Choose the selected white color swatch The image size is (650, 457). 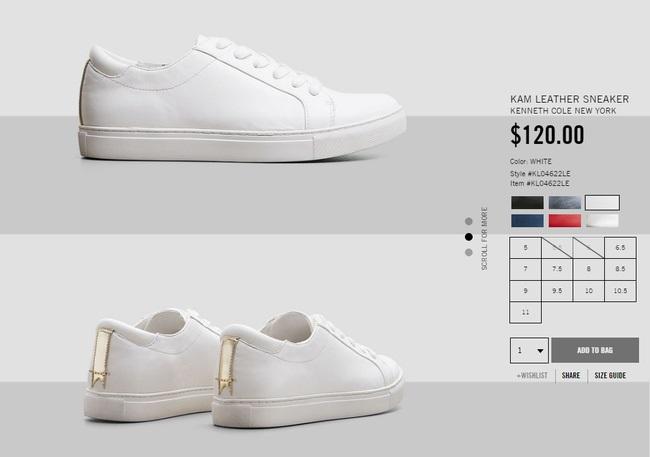point(602,202)
